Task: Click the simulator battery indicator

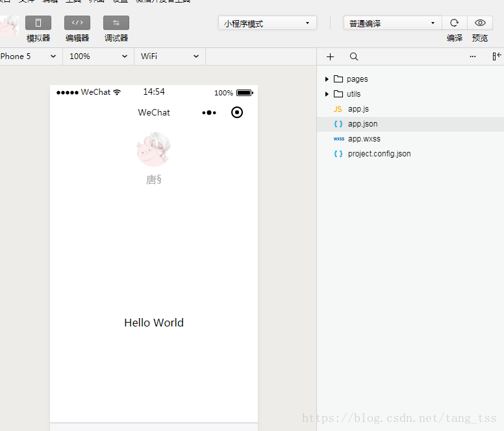Action: 245,93
